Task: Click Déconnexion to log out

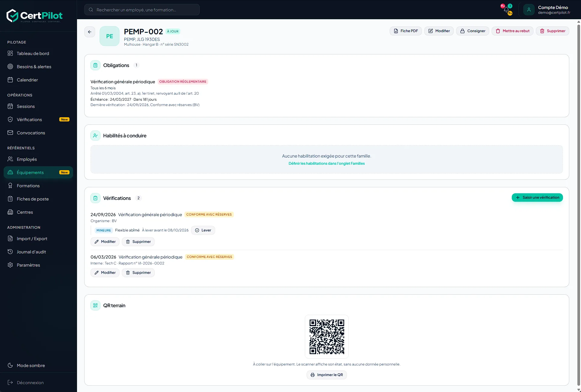Action: 39,383
